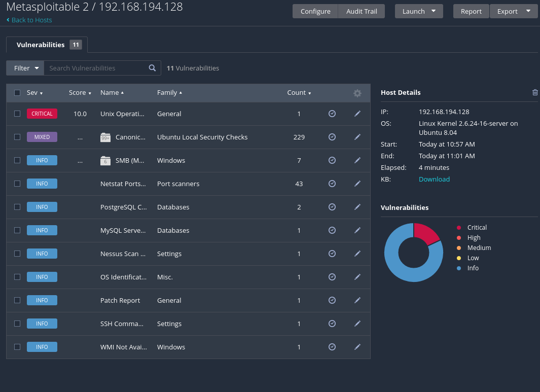This screenshot has height=392, width=540.
Task: Expand the Export dropdown arrow
Action: click(528, 11)
